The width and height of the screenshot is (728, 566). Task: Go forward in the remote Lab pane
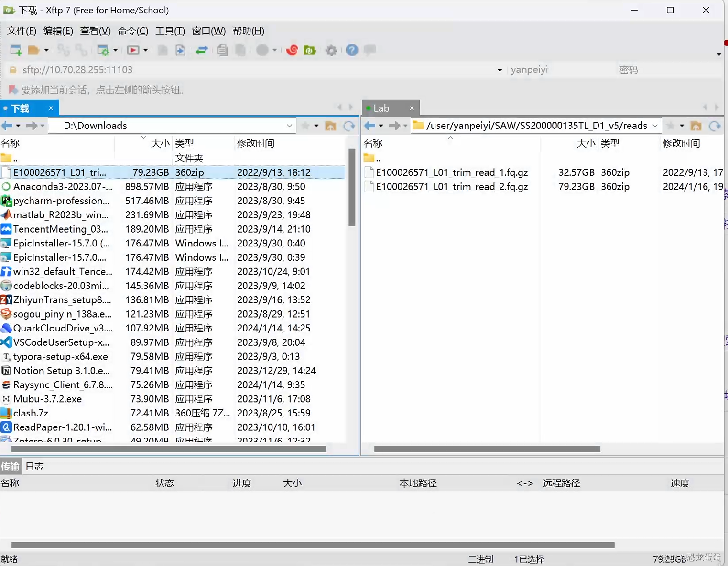(394, 126)
